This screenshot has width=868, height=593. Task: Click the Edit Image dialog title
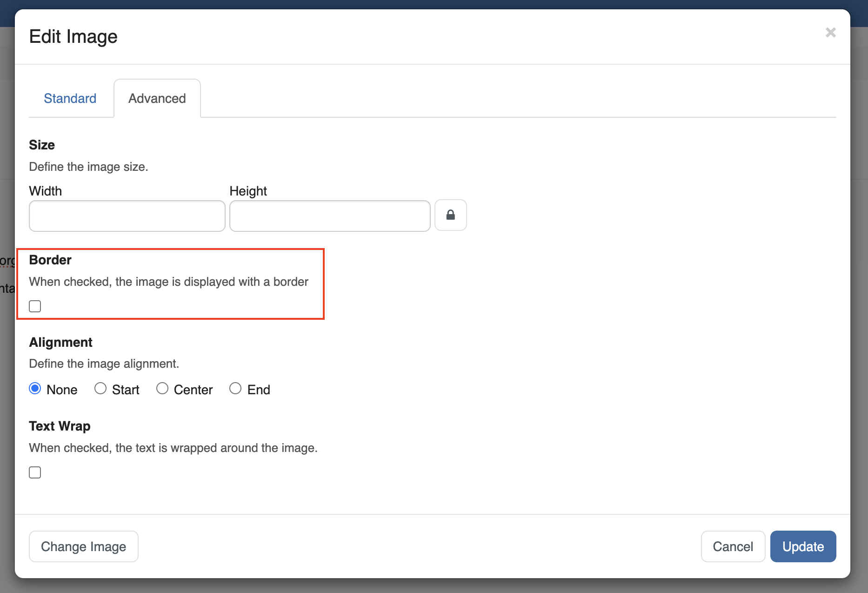tap(73, 37)
